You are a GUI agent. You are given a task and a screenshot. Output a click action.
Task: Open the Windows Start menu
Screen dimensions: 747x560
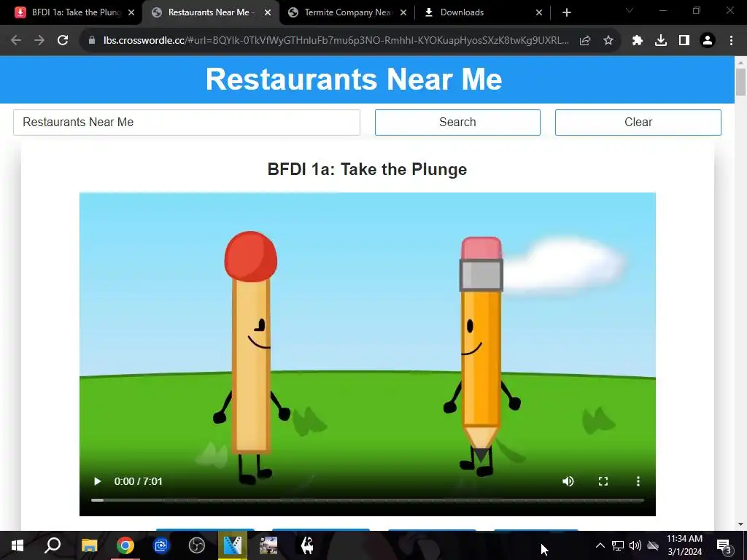[x=18, y=545]
